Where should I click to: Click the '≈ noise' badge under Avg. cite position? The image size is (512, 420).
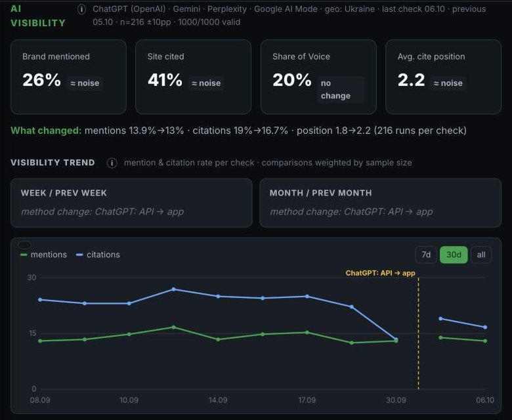[x=448, y=83]
